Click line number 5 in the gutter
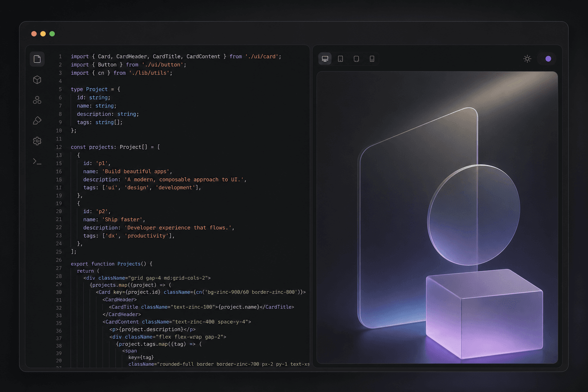 coord(60,89)
